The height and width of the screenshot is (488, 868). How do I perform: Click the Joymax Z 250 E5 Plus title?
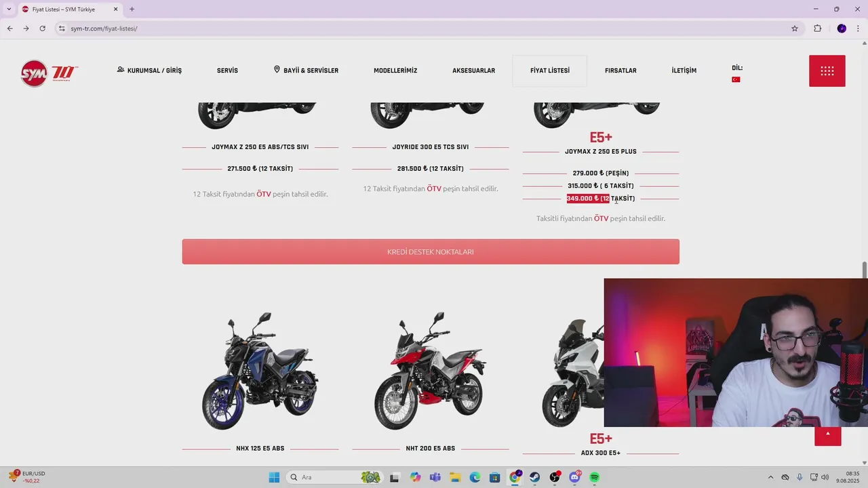click(601, 152)
